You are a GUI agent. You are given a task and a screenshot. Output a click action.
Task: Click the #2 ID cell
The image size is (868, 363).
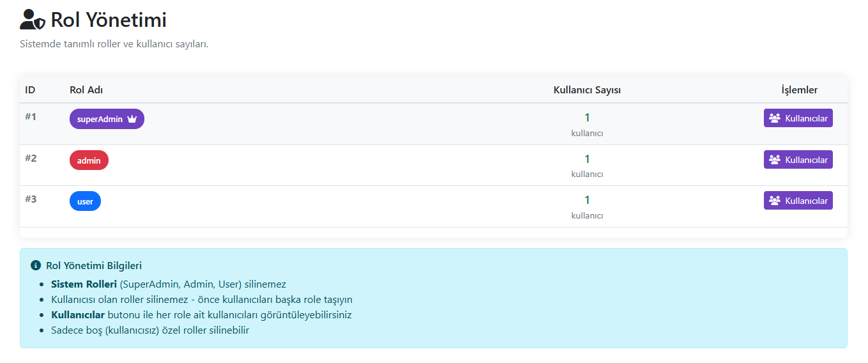pyautogui.click(x=31, y=158)
